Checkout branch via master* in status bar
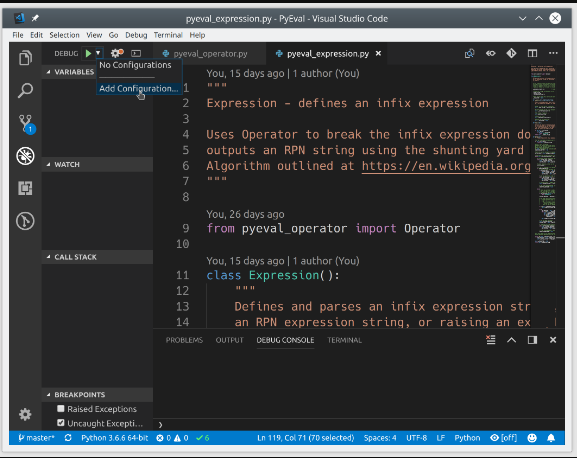This screenshot has width=577, height=458. [x=36, y=438]
